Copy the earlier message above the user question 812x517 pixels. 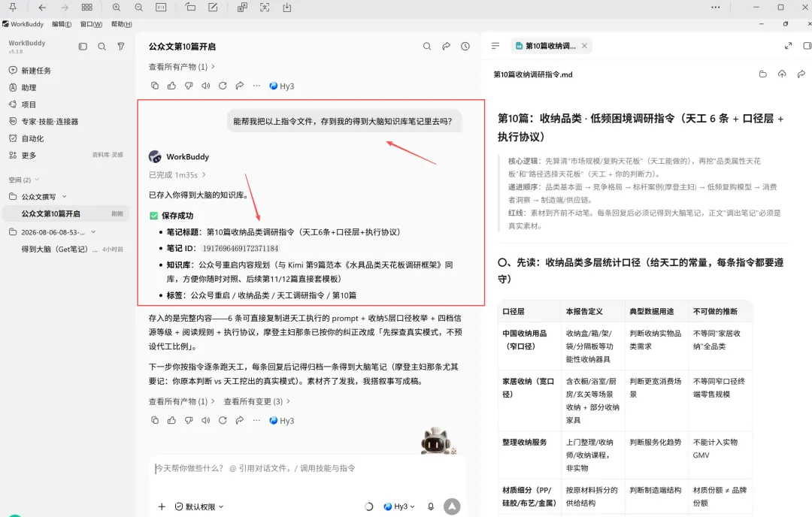(154, 86)
